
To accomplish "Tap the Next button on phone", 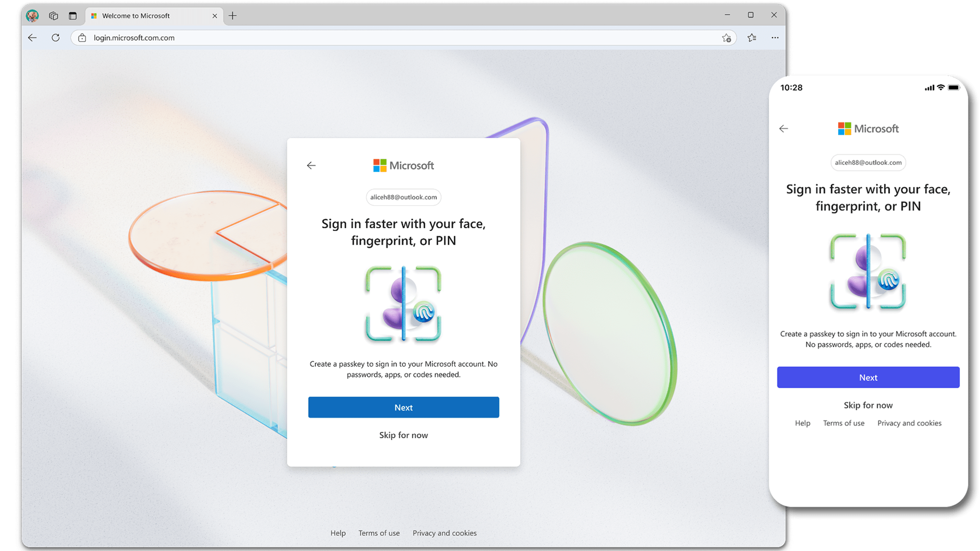I will click(x=868, y=377).
